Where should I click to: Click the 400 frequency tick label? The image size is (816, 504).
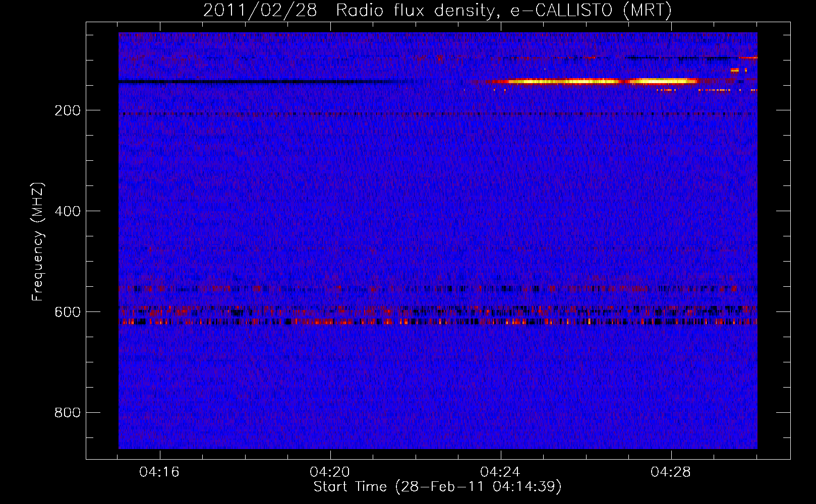tap(68, 211)
